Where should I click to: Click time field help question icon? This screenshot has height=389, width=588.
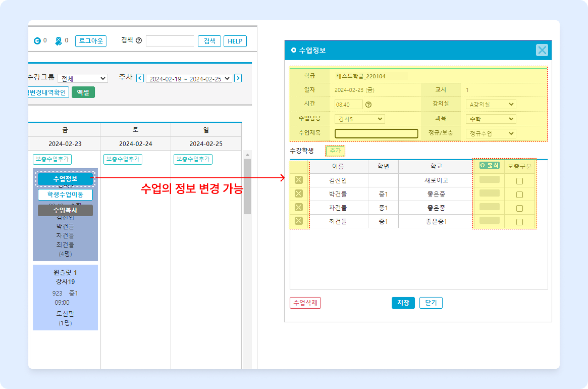(368, 104)
